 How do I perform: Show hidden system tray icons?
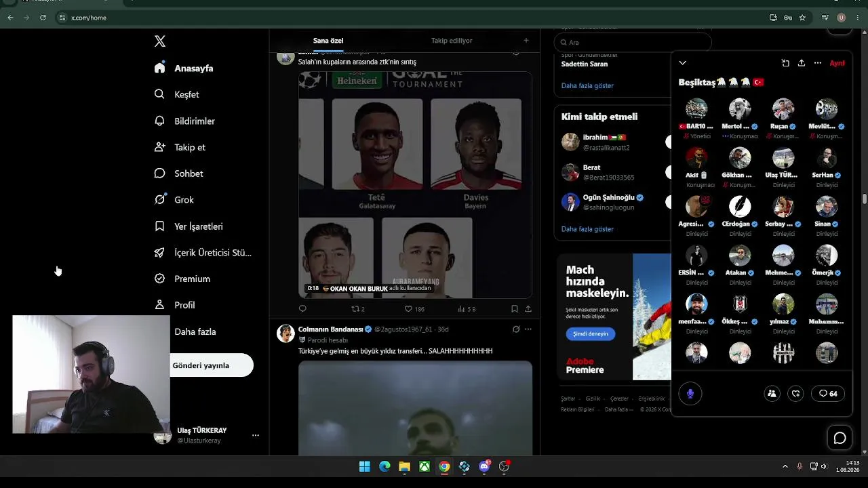(x=785, y=466)
